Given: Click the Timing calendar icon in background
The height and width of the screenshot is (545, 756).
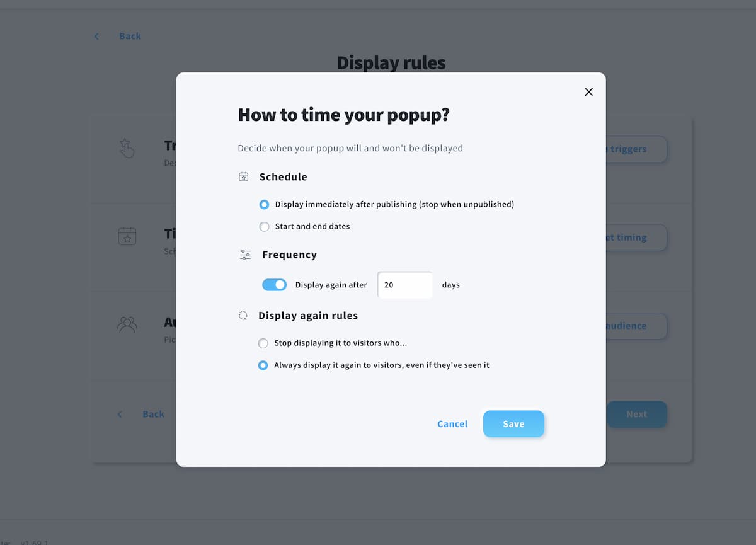Looking at the screenshot, I should (127, 237).
